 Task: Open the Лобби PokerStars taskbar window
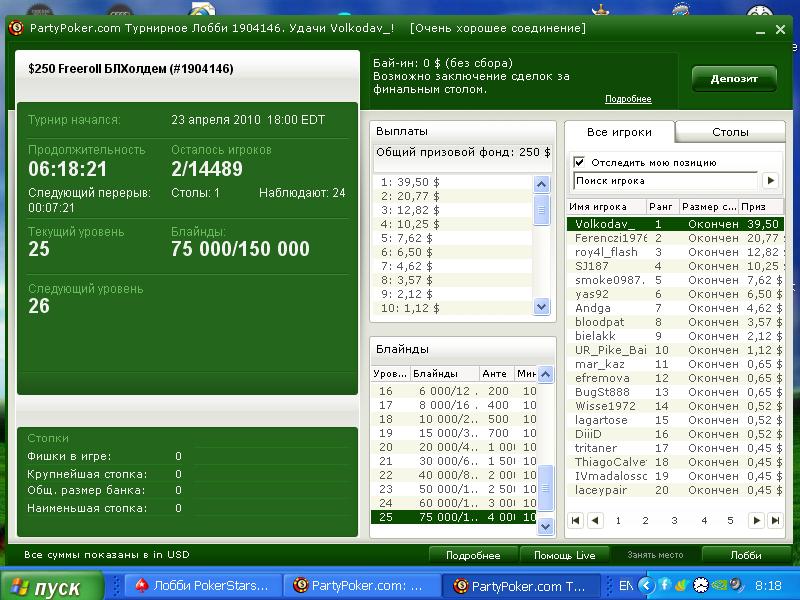(x=201, y=585)
